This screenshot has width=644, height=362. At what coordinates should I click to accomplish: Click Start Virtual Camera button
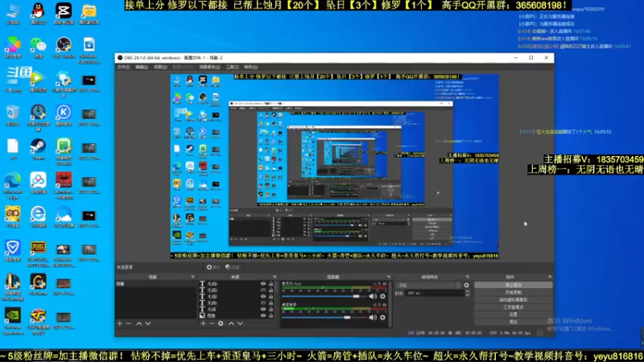(514, 299)
